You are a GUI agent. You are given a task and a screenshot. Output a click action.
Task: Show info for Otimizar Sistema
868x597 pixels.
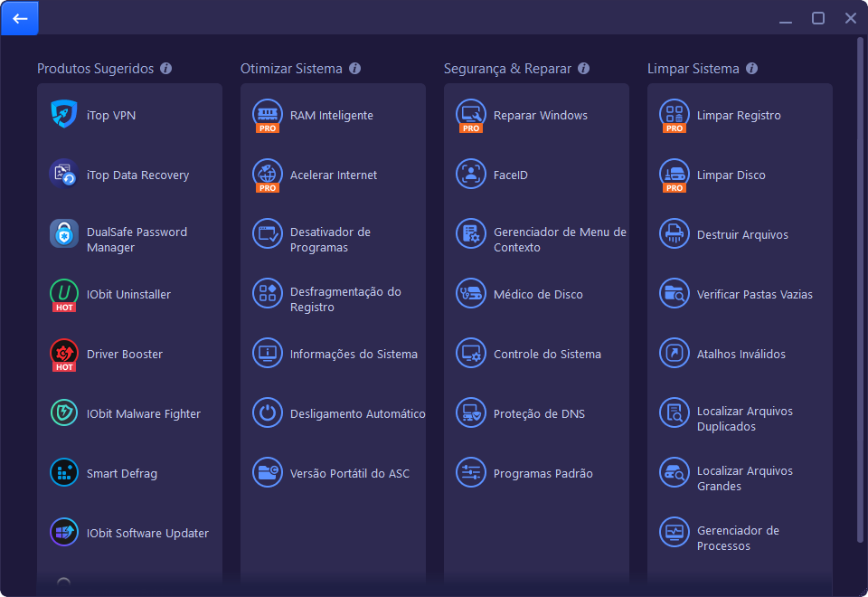(354, 68)
